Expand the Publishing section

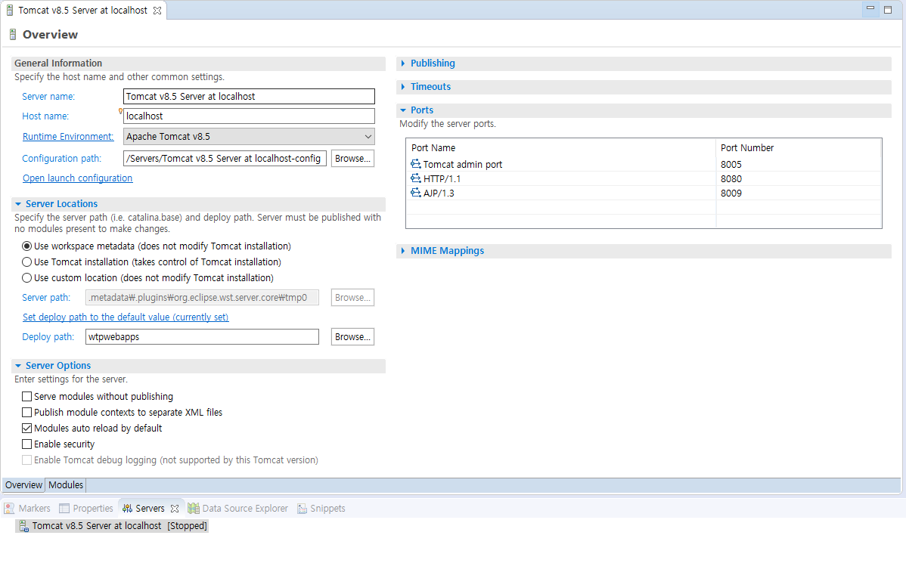point(403,63)
